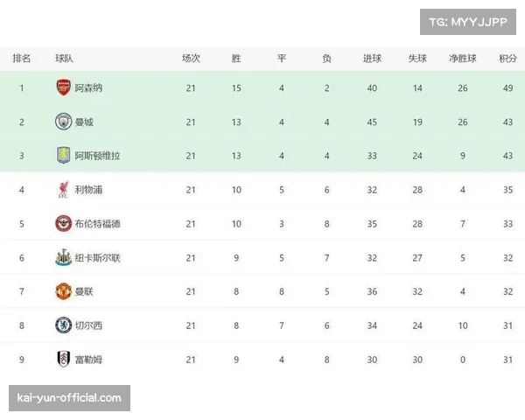Click the Manchester United crest icon

pyautogui.click(x=63, y=292)
